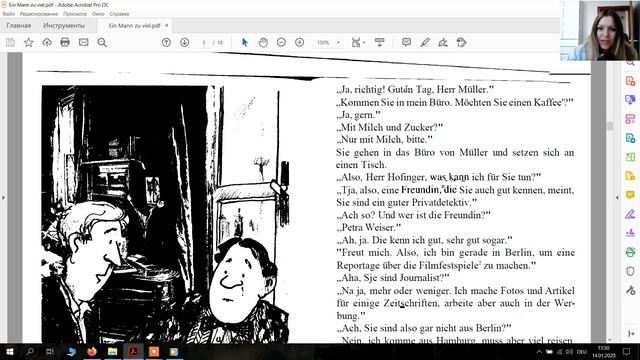
Task: Open the Export PDF sidebar tool
Action: coord(630,138)
